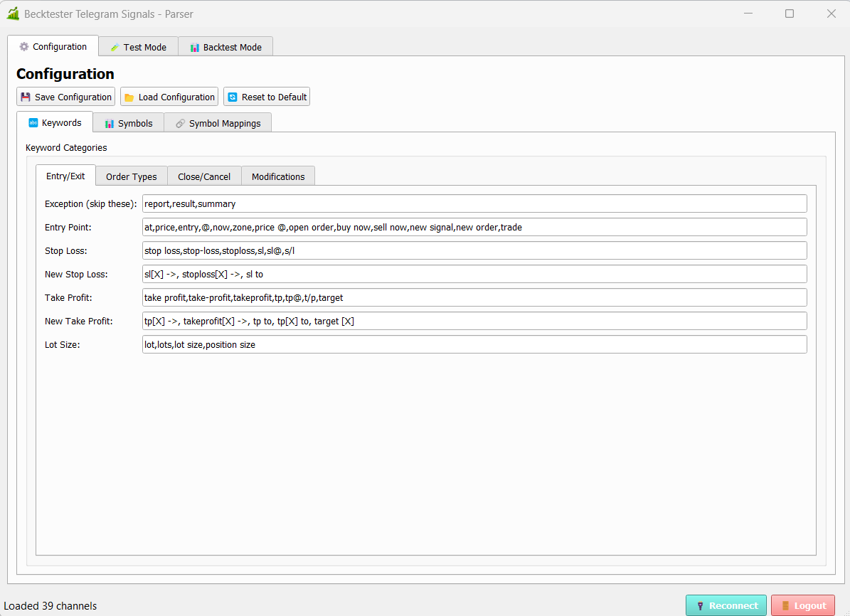Log out of the application
Image resolution: width=850 pixels, height=616 pixels.
(x=803, y=605)
